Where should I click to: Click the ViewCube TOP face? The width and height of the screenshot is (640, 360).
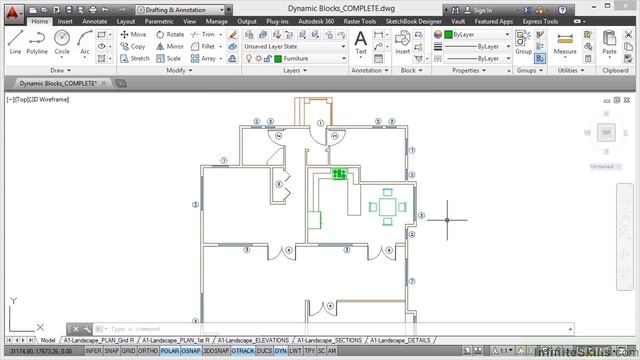pos(606,132)
